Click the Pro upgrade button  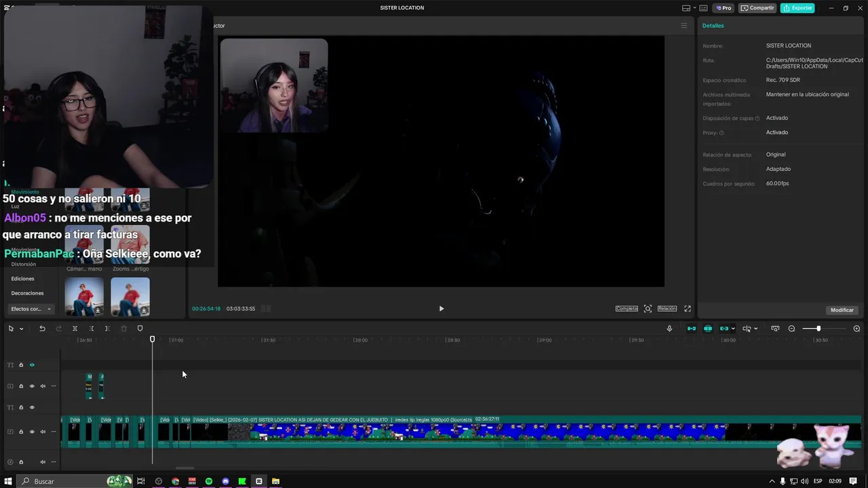724,8
